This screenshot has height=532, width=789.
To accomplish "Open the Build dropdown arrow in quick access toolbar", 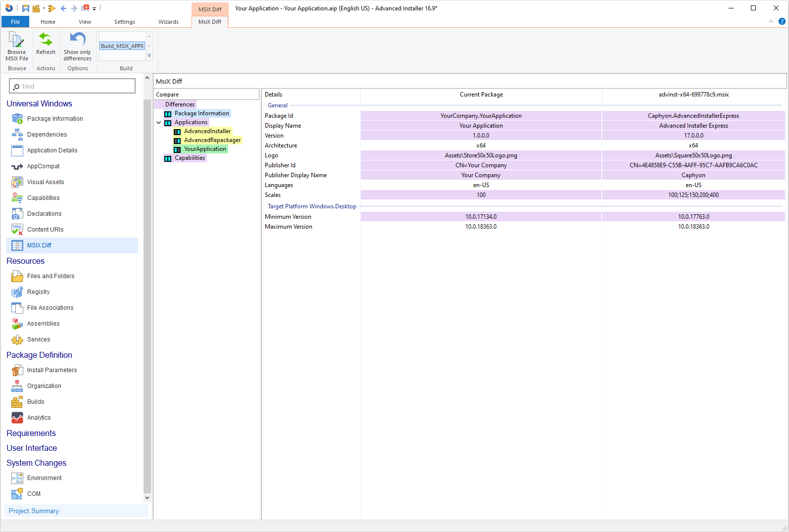I will pos(44,8).
